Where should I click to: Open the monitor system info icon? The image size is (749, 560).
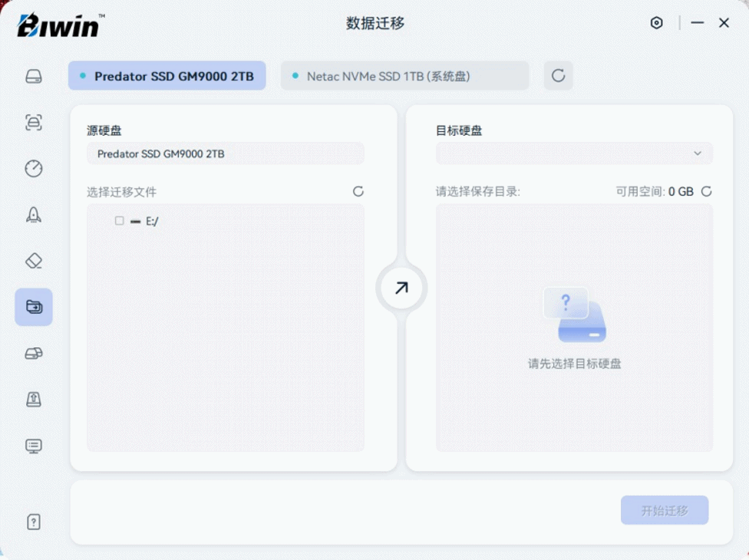click(34, 446)
